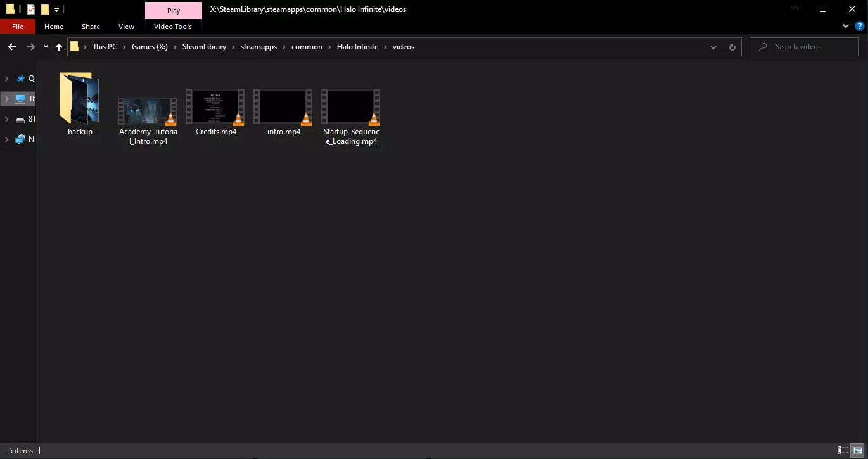
Task: Select Network in the navigation pane
Action: (25, 139)
